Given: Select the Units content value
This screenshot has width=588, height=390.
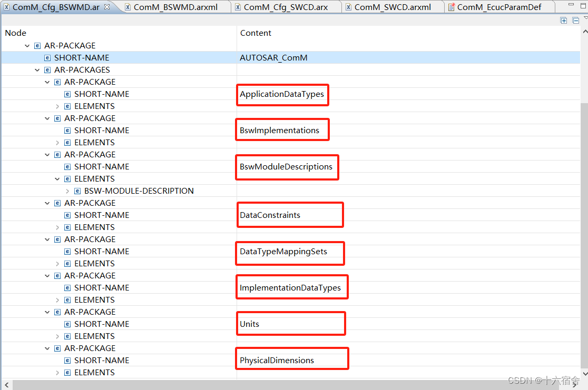Looking at the screenshot, I should click(x=249, y=324).
